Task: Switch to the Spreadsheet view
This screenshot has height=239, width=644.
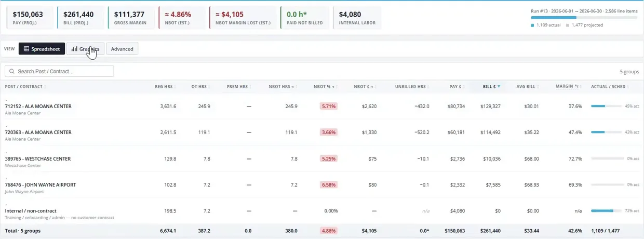Action: pos(42,49)
